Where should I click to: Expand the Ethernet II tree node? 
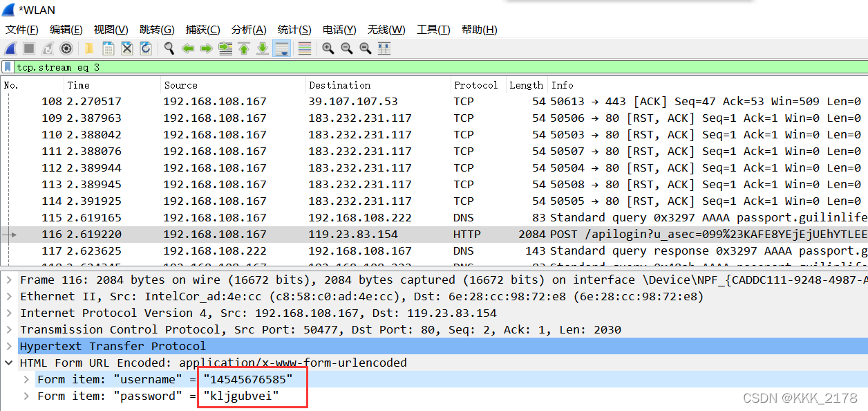click(9, 297)
